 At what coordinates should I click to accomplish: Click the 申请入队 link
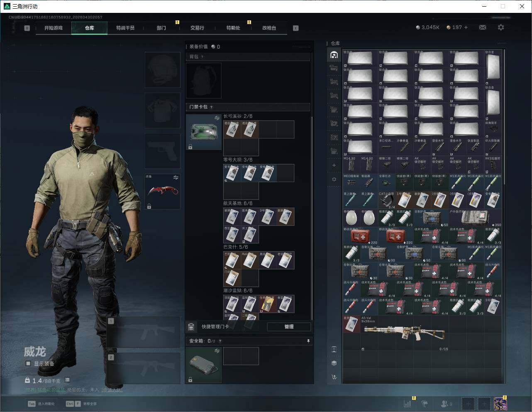click(x=112, y=390)
